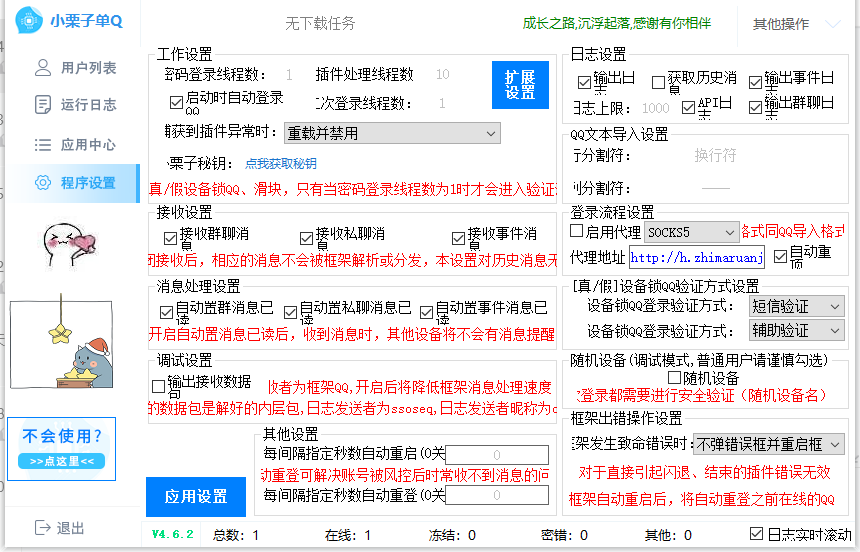Open the SOCKS5 proxy type dropdown
Screen dimensions: 860x552
(691, 232)
